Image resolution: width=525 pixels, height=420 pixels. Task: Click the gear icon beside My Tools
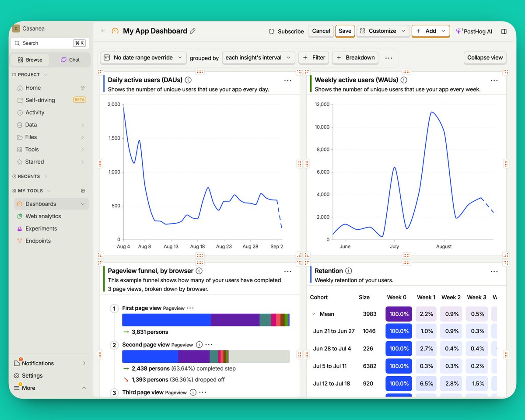83,191
